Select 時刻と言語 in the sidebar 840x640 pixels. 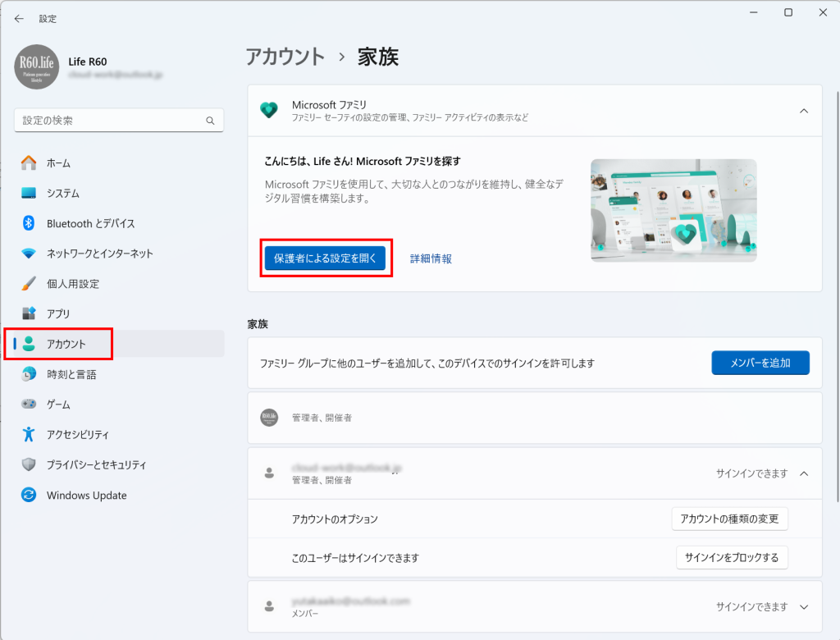pyautogui.click(x=71, y=374)
